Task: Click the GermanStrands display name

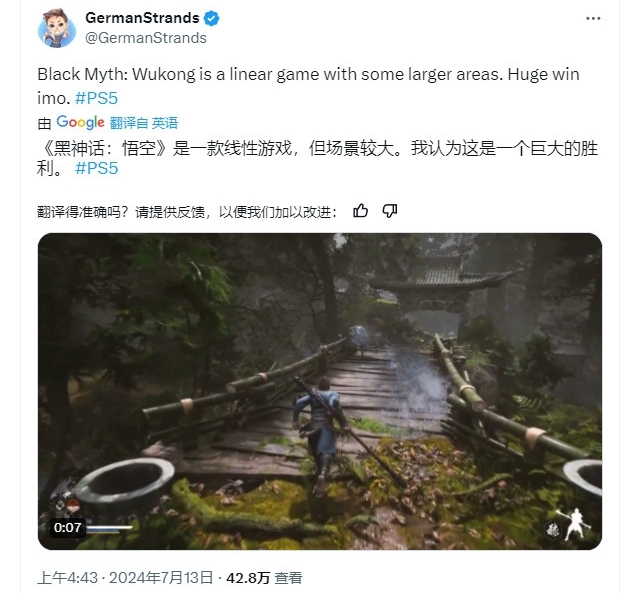Action: [142, 18]
